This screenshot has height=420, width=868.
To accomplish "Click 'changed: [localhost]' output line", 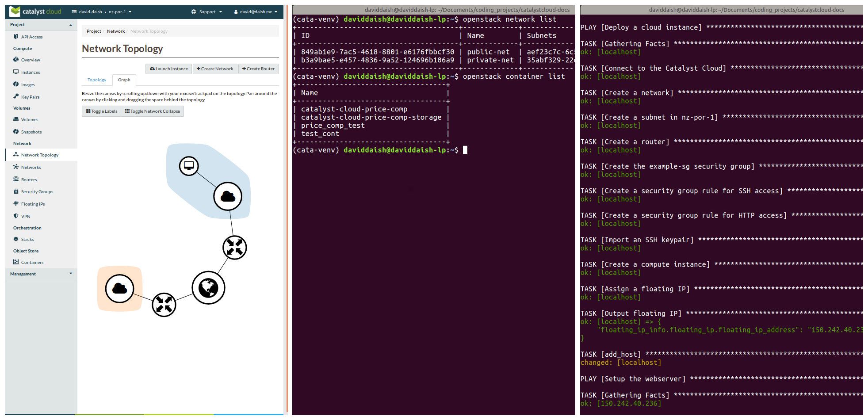I will coord(621,363).
